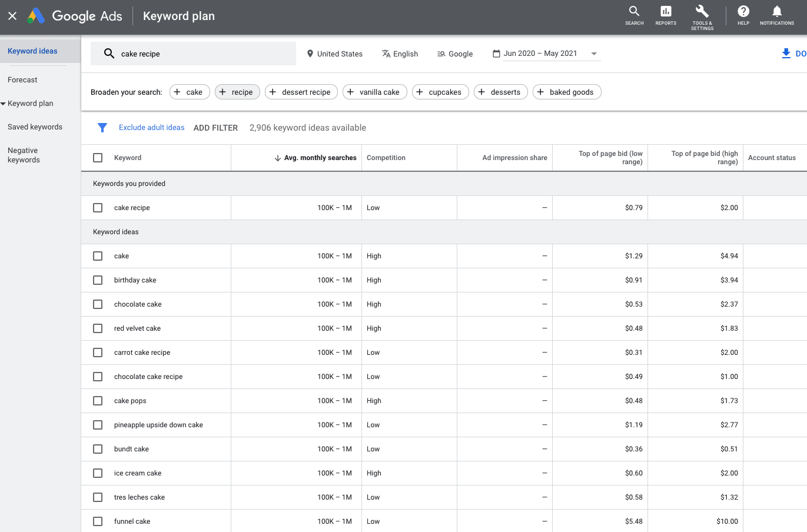Check the 'chocolate cake' row checkbox
807x532 pixels.
click(x=98, y=304)
